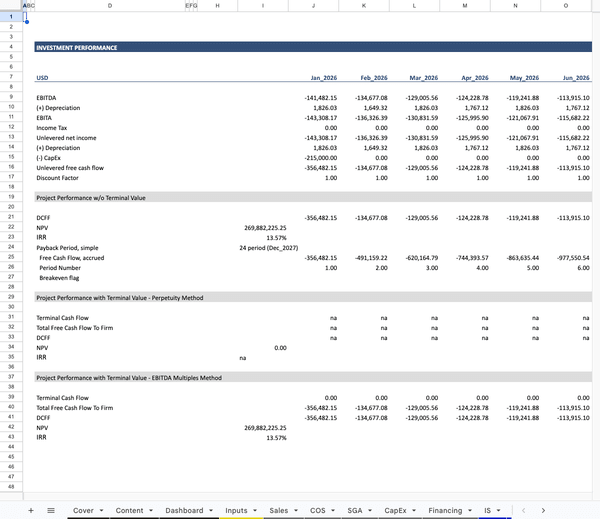
Task: Open CapEx tab dropdown arrow
Action: 414,511
